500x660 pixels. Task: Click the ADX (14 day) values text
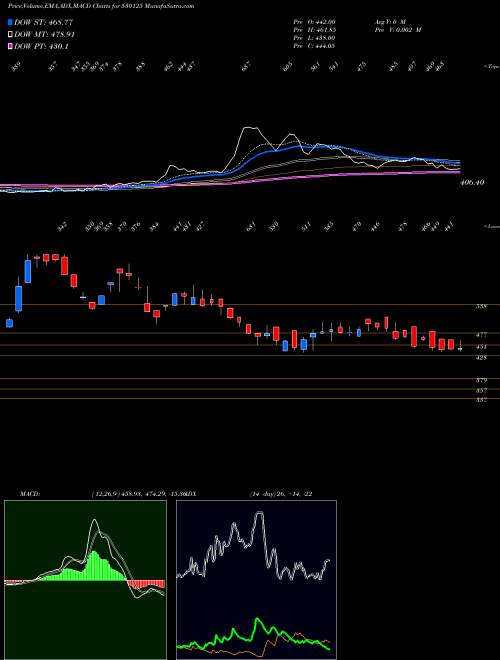tap(280, 494)
